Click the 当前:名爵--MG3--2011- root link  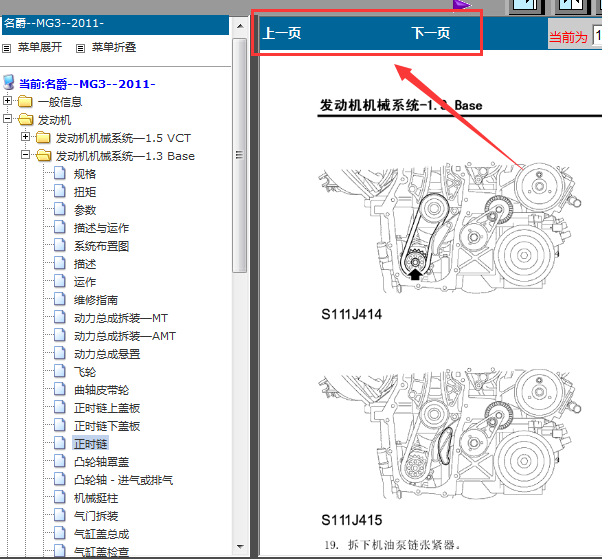[x=87, y=84]
